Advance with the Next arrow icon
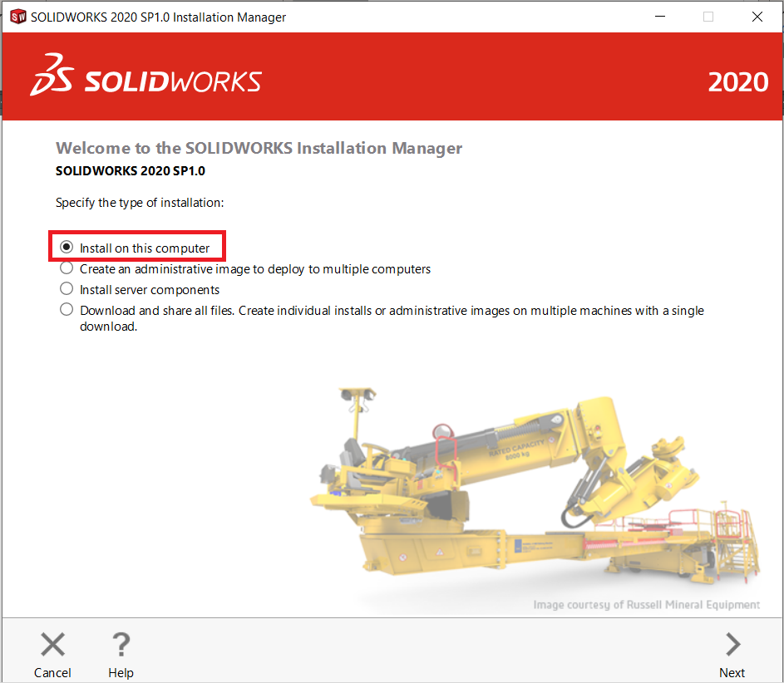This screenshot has width=784, height=683. tap(732, 644)
